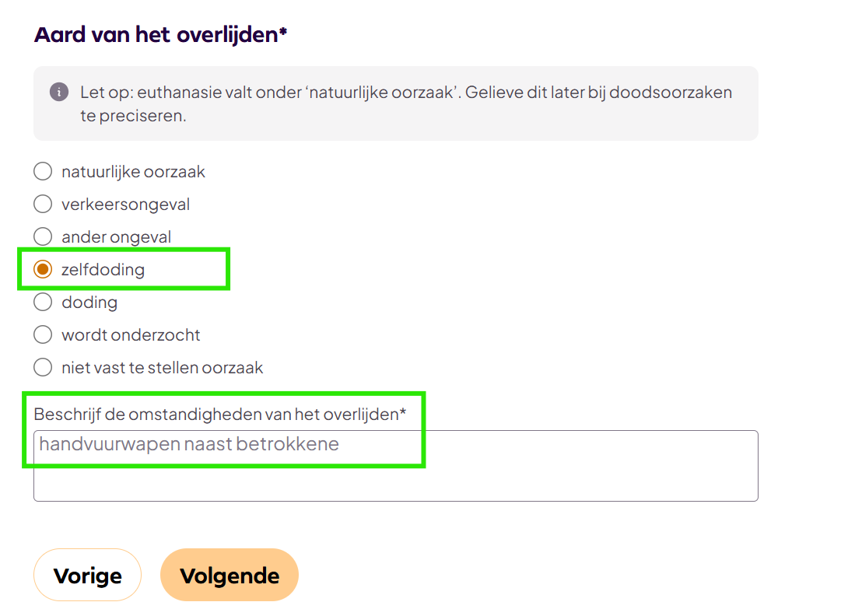Click the 'Beschrijf de omstandigheden' field label
Image resolution: width=841 pixels, height=616 pixels.
220,414
